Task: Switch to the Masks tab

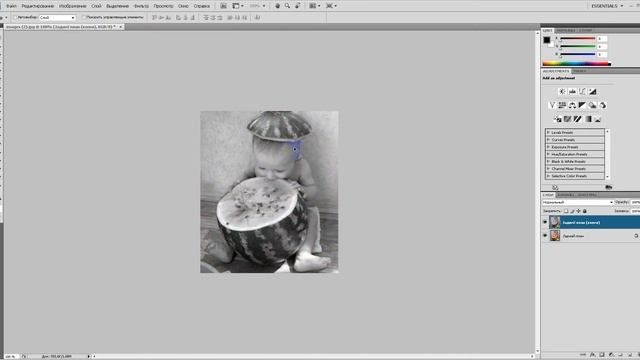Action: coord(580,71)
